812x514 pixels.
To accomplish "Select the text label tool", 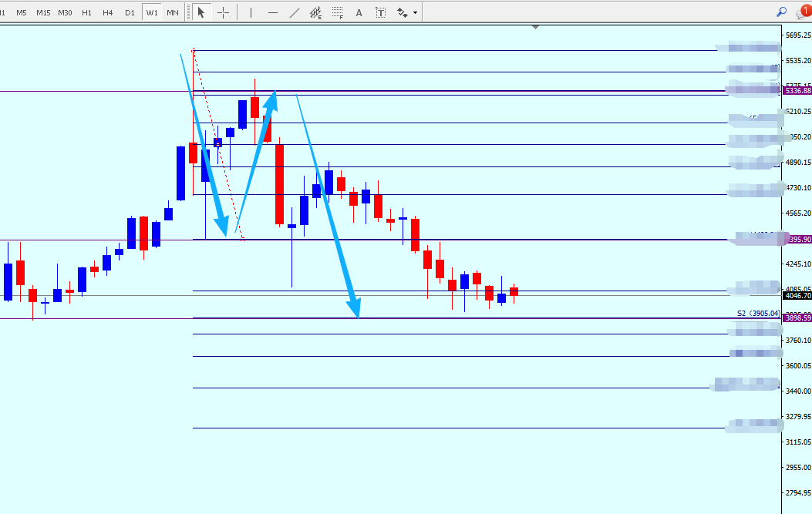I will tap(381, 12).
